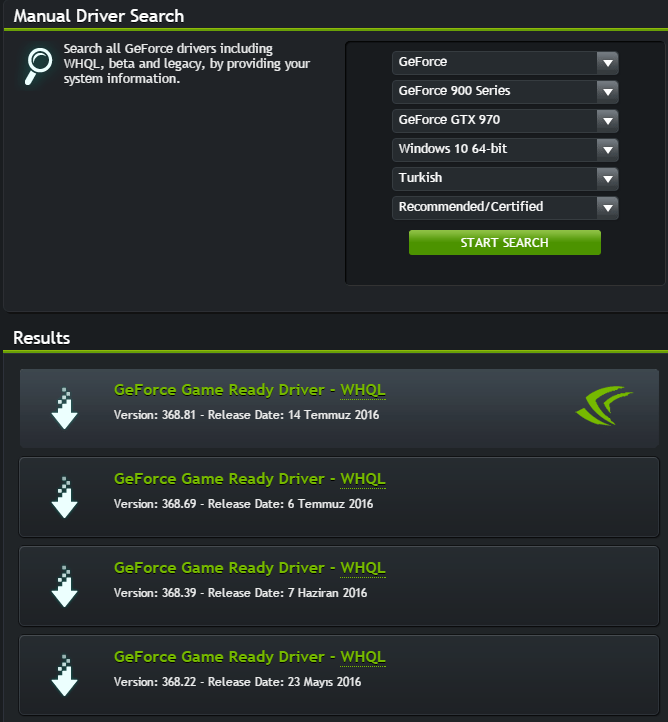
Task: Click the green NVIDIA logo in first result
Action: 604,406
